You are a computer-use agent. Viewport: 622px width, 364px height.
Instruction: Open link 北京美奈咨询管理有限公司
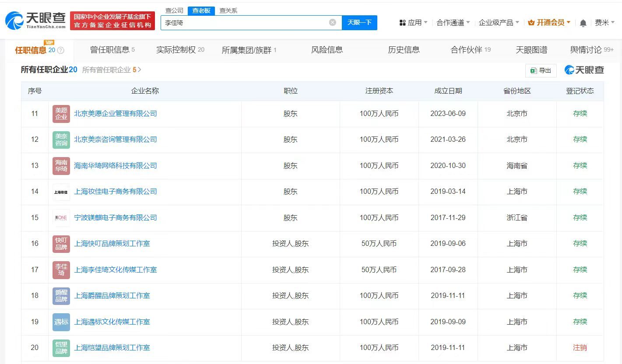(116, 140)
